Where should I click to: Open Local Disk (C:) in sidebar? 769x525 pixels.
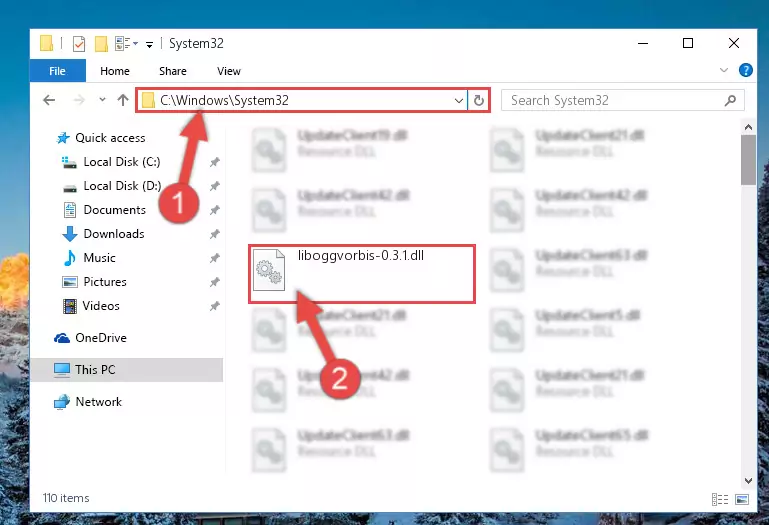122,162
